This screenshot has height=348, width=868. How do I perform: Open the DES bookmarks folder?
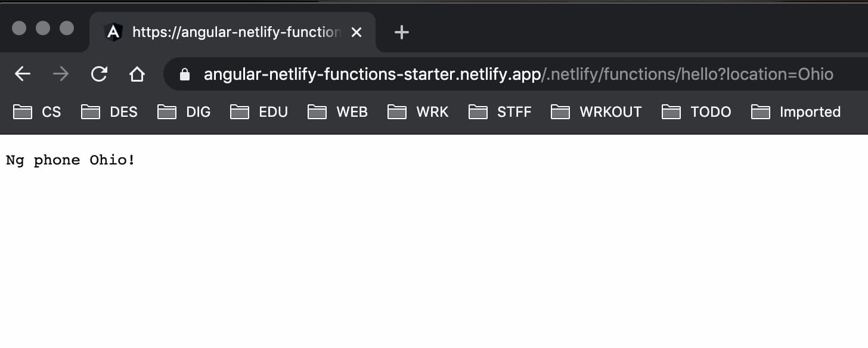(x=109, y=112)
